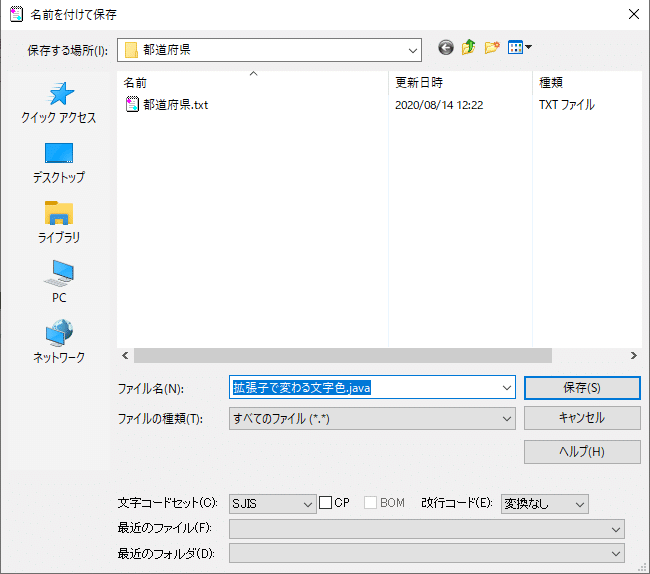Go back to the last folder
Image resolution: width=650 pixels, height=574 pixels.
point(446,48)
